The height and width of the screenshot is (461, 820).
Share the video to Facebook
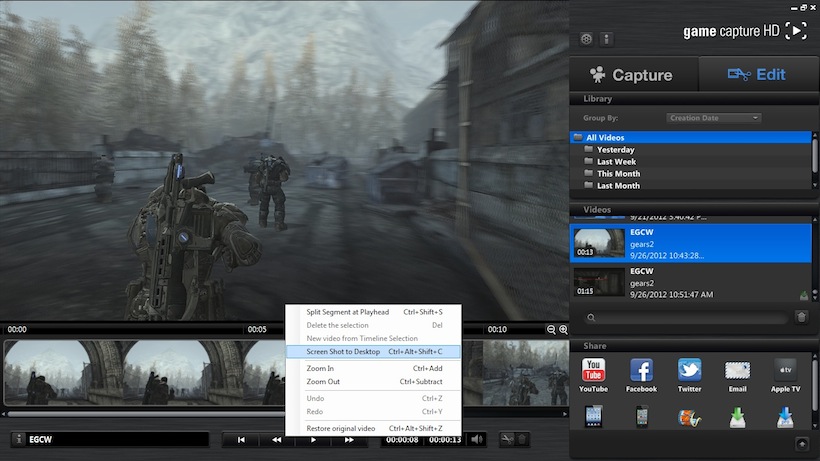coord(641,375)
